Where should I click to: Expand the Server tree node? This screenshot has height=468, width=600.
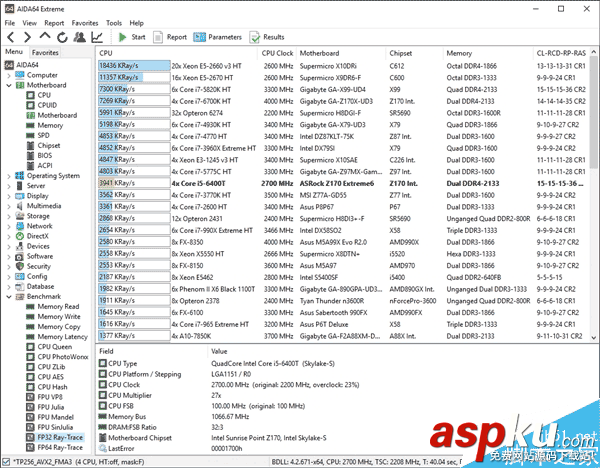click(x=9, y=186)
